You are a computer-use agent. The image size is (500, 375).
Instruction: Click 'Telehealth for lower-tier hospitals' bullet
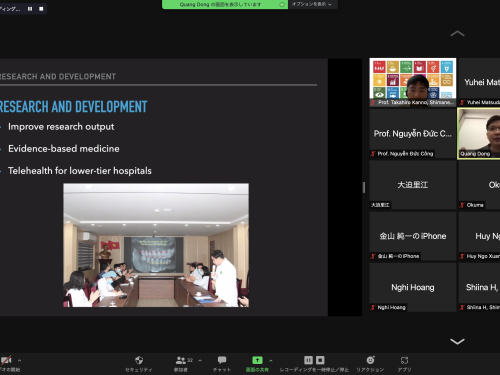click(80, 171)
